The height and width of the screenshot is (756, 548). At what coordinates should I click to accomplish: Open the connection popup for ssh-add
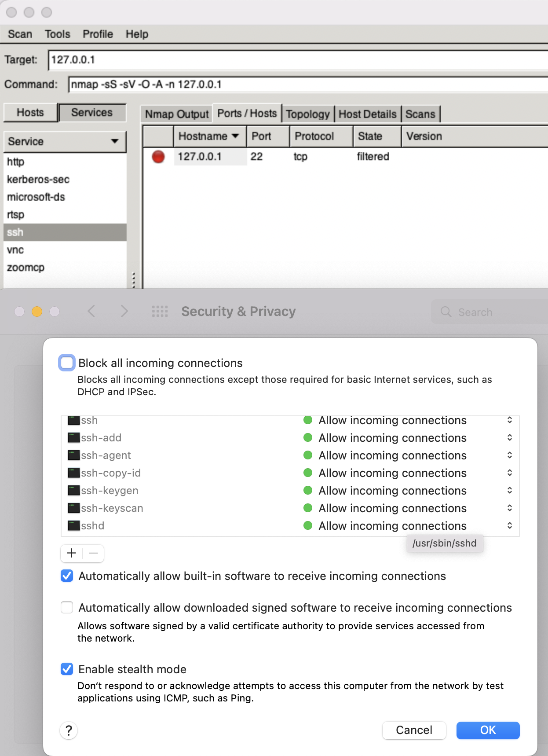coord(510,438)
